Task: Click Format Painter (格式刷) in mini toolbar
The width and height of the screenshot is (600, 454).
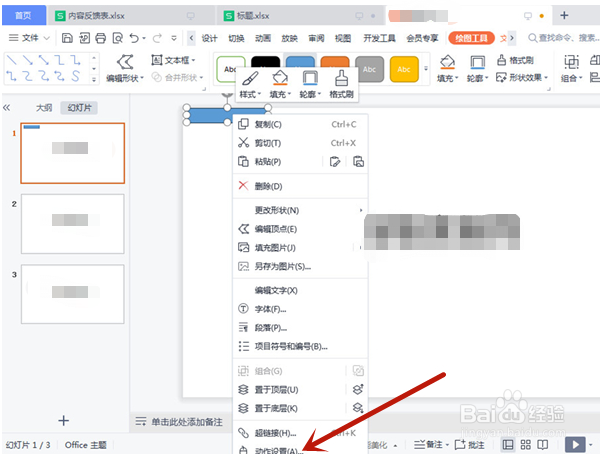Action: click(341, 78)
